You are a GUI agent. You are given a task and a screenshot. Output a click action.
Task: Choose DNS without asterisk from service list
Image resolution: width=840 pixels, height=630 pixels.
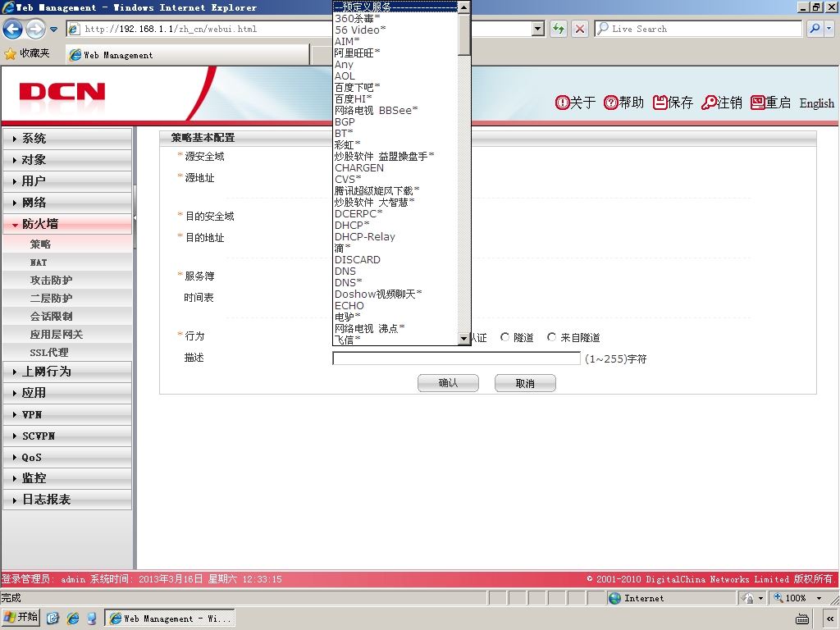pyautogui.click(x=395, y=271)
